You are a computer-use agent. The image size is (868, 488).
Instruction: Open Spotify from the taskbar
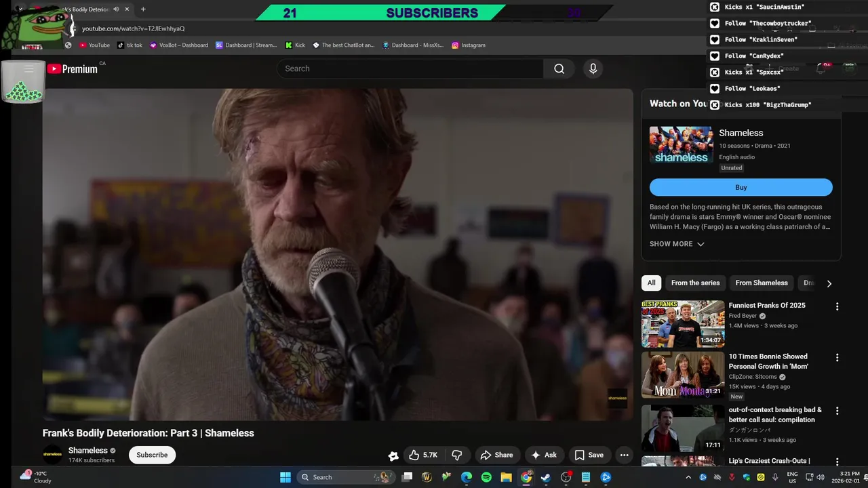pyautogui.click(x=486, y=477)
